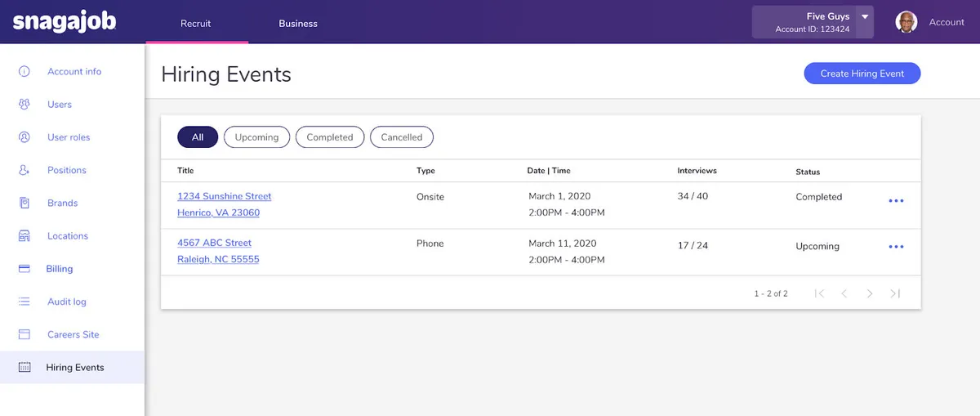
Task: Select the User roles icon
Action: tap(24, 137)
